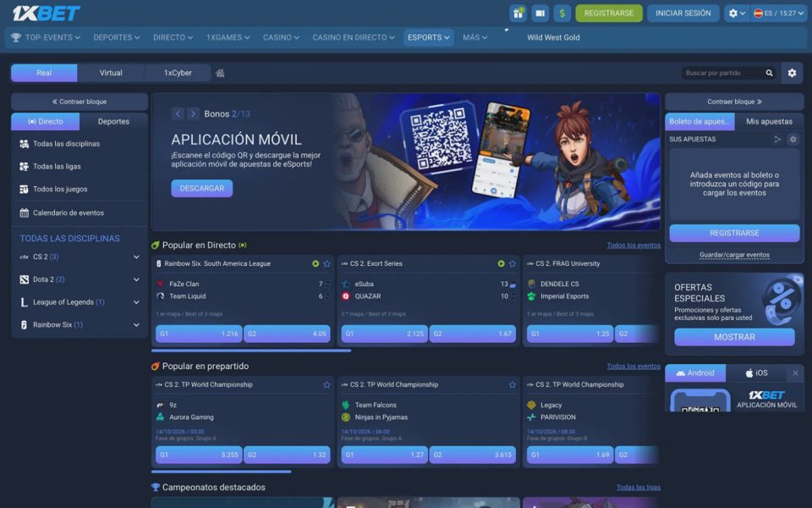Click green REGISTRARSE button in header
The width and height of the screenshot is (812, 508).
pos(609,13)
